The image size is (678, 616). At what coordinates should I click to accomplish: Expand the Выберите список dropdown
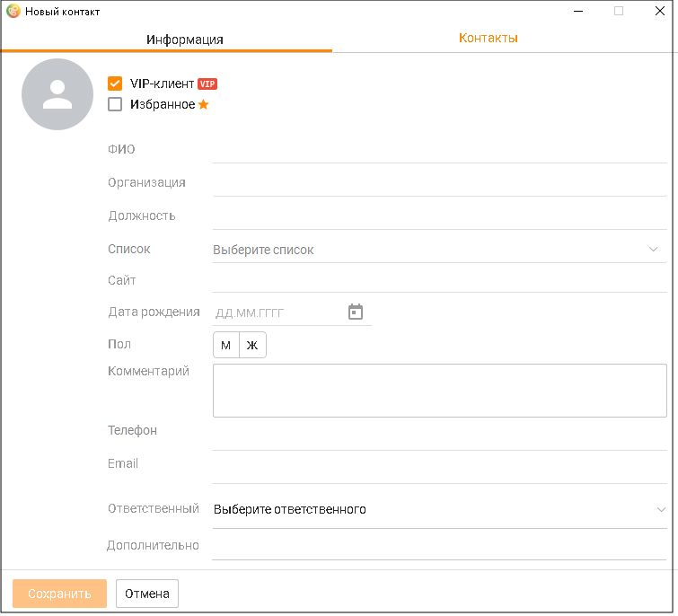439,250
